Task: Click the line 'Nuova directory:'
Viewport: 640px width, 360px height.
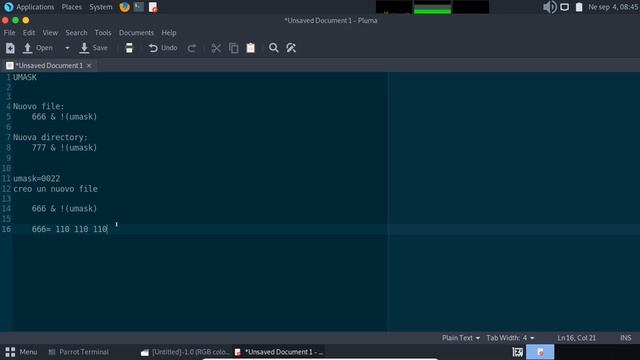Action: pos(50,137)
